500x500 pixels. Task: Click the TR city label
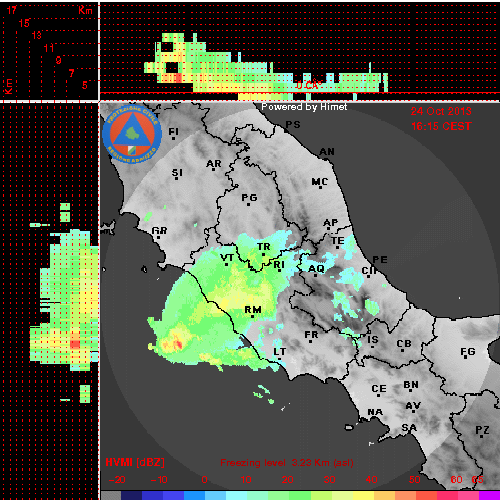(x=263, y=247)
